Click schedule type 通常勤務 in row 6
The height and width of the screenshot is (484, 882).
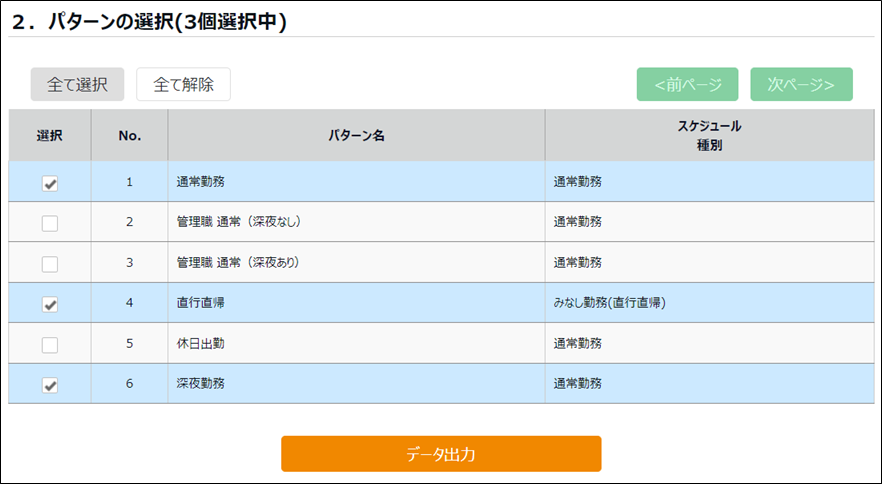(577, 384)
